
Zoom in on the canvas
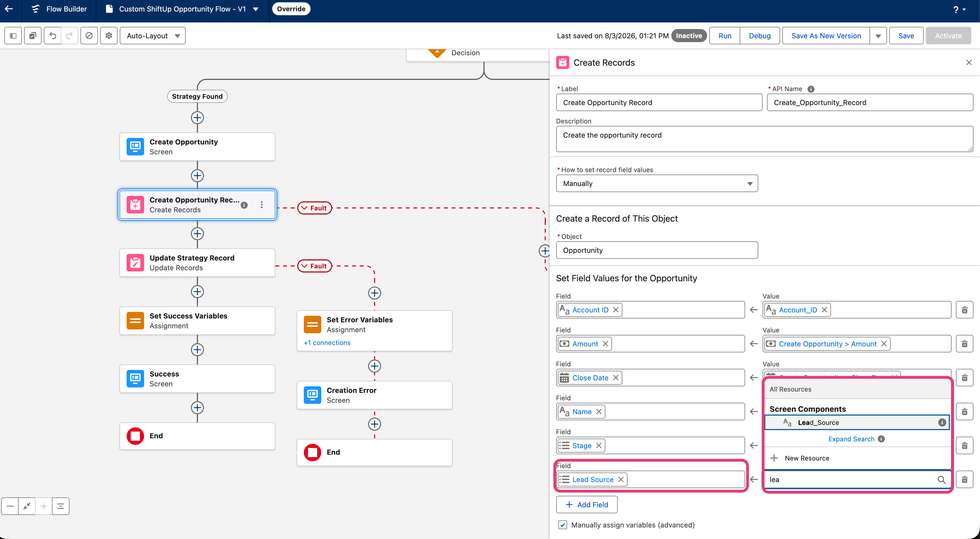[44, 506]
